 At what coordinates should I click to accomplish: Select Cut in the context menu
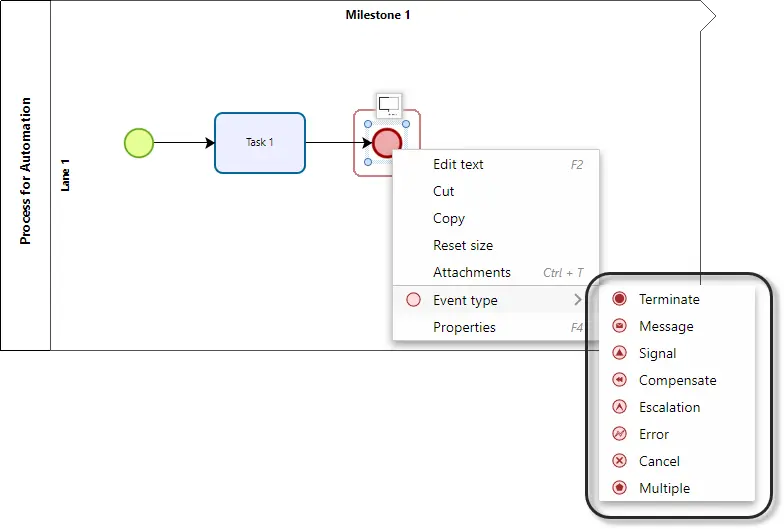point(496,192)
